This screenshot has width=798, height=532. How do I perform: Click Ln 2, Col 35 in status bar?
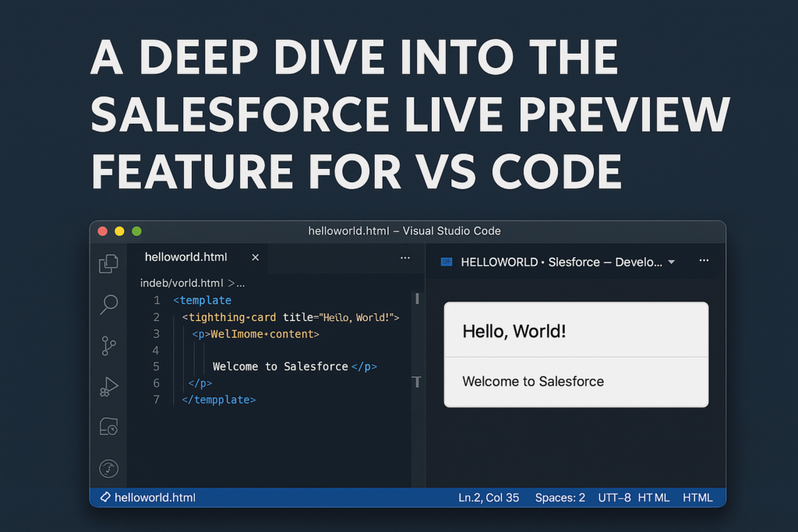[489, 498]
